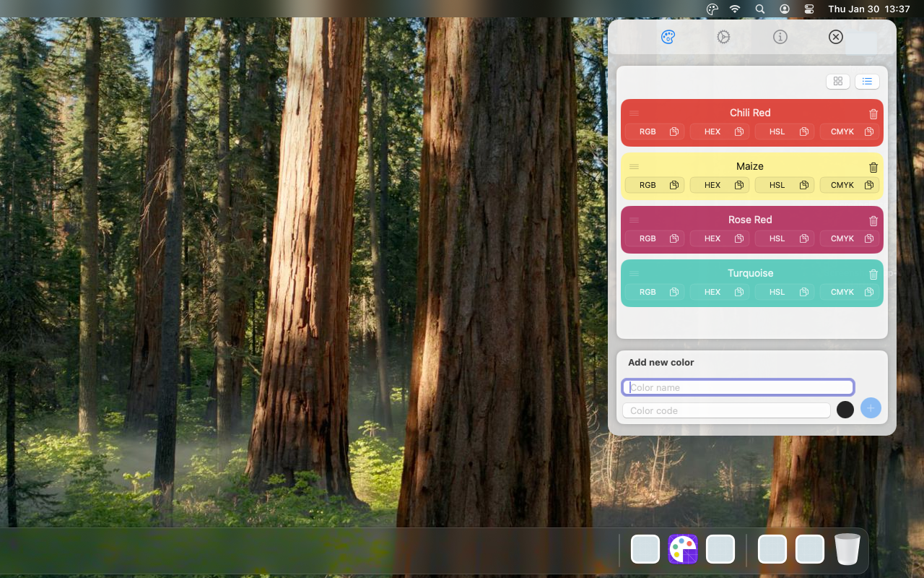
Task: Copy Rose Red HSL value
Action: click(785, 238)
